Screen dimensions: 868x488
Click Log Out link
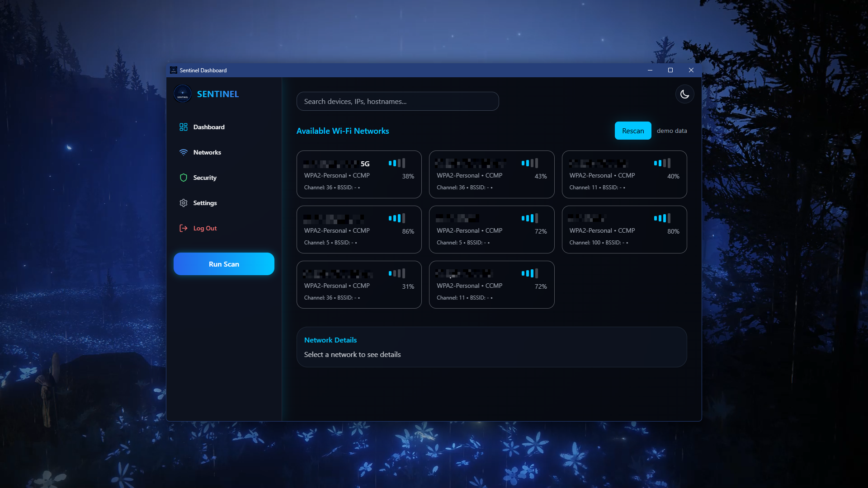pyautogui.click(x=205, y=228)
